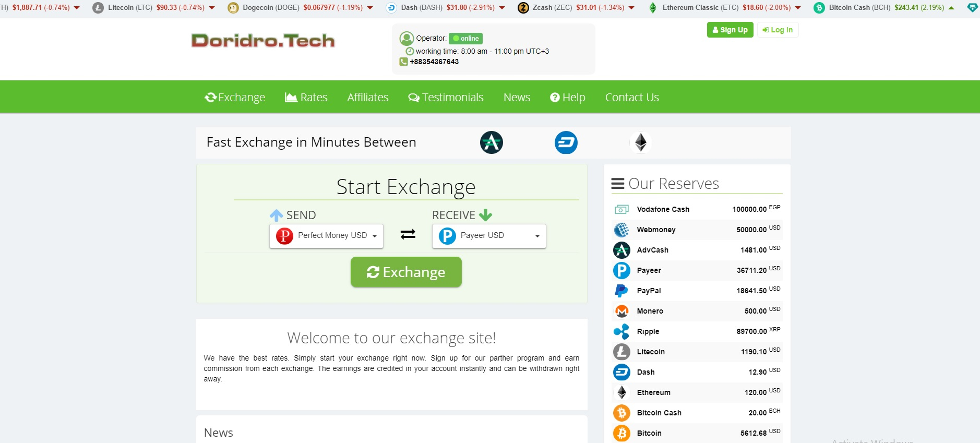
Task: Click the operator online status badge
Action: pyautogui.click(x=465, y=39)
